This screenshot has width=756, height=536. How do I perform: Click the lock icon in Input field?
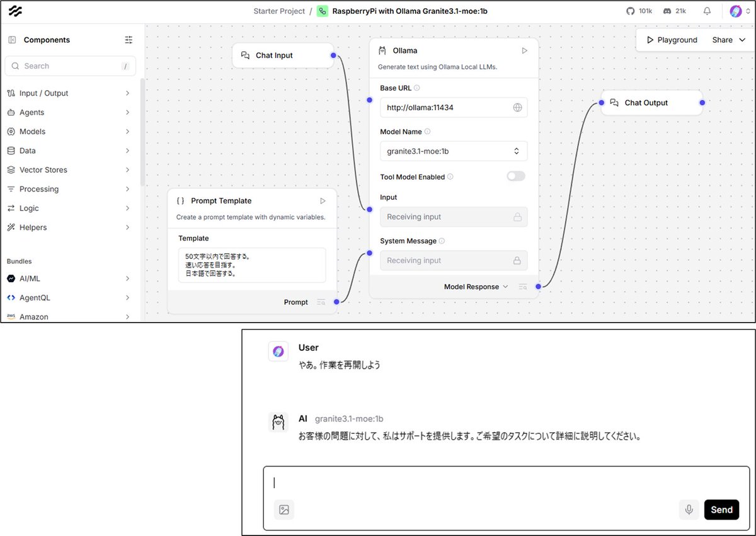point(518,217)
